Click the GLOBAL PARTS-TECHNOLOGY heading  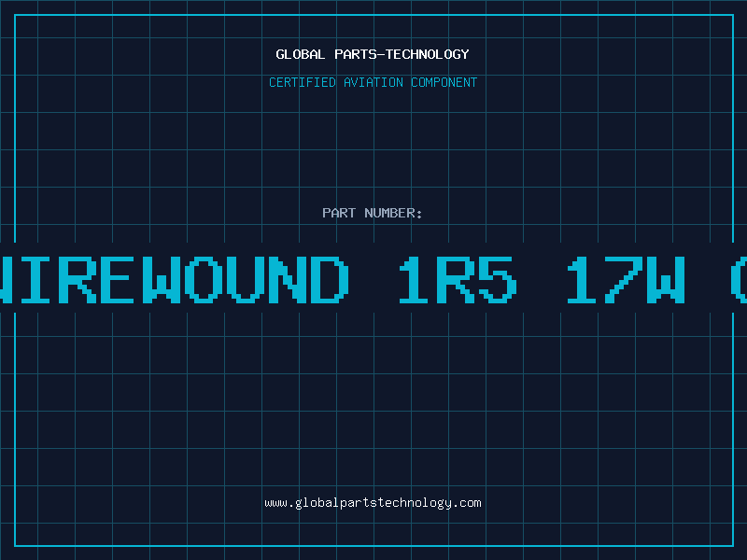373,55
